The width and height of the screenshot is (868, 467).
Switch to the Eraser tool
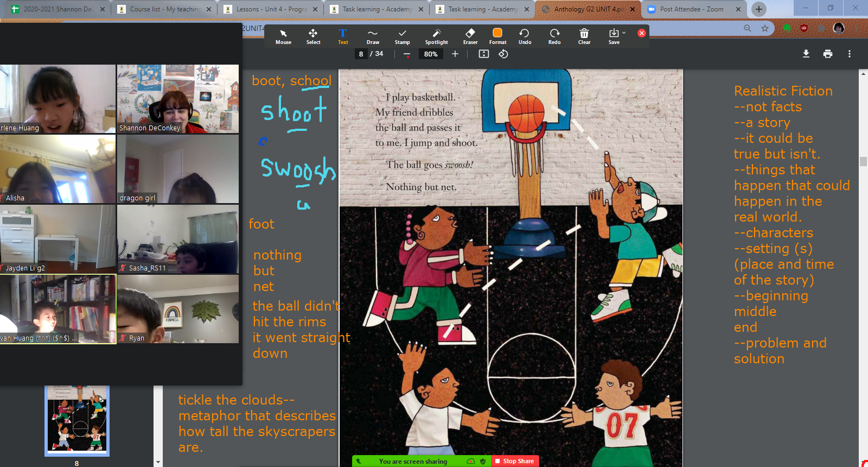pos(470,36)
